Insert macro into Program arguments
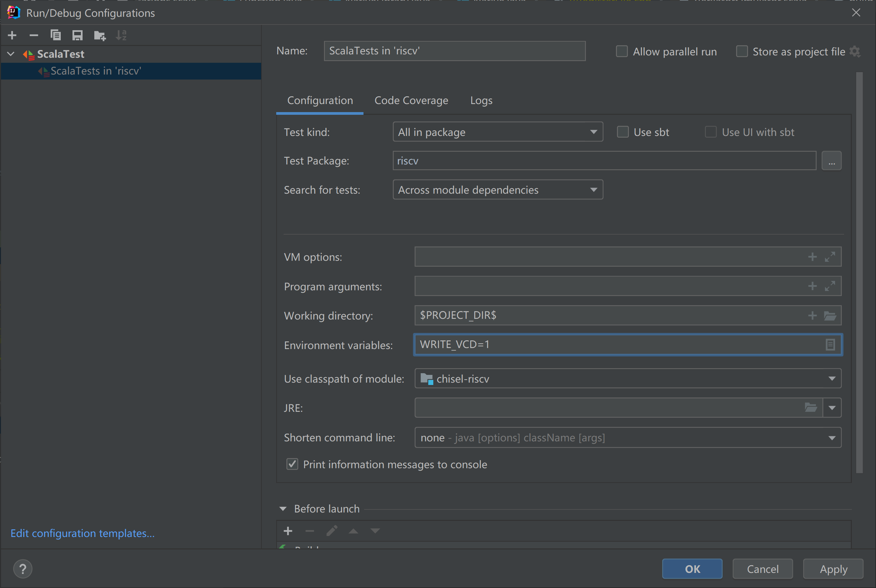Viewport: 876px width, 588px height. 812,286
